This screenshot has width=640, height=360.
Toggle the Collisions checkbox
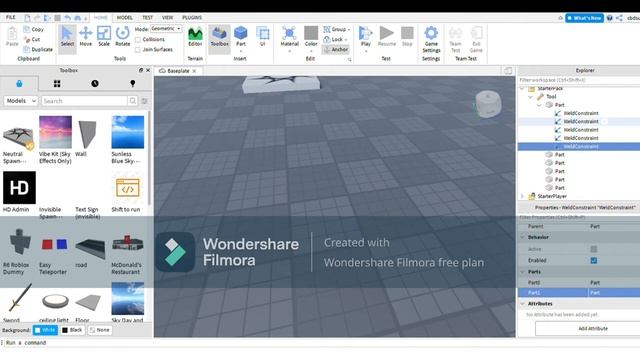pyautogui.click(x=138, y=40)
